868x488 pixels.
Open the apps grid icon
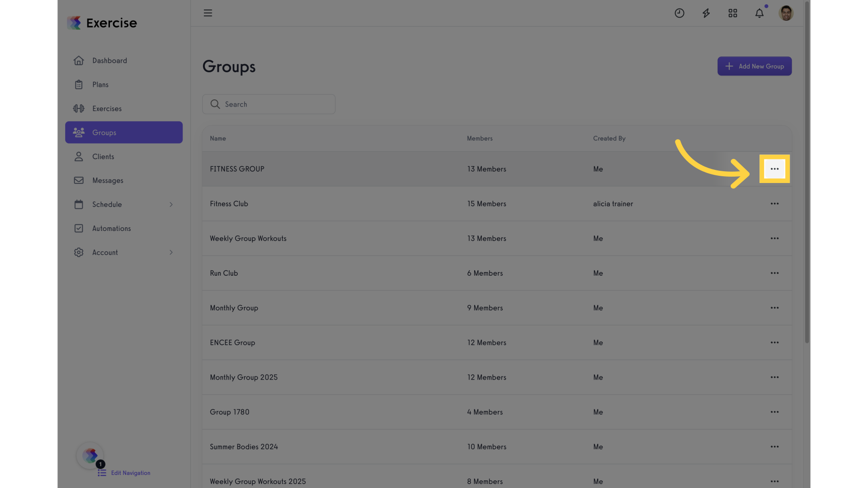pyautogui.click(x=732, y=13)
